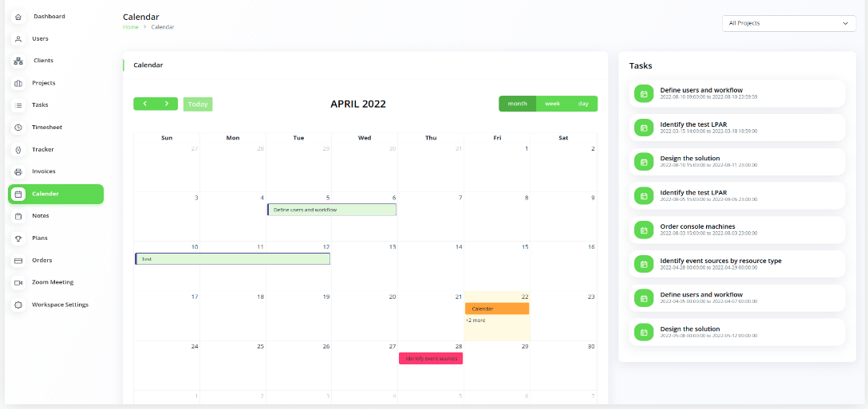868x409 pixels.
Task: Click the Today button
Action: [x=198, y=104]
